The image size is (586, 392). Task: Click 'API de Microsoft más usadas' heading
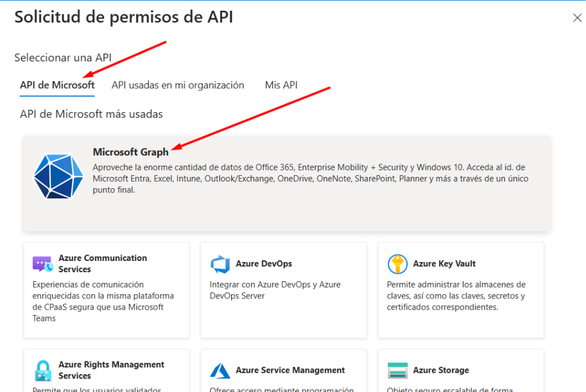(x=91, y=114)
